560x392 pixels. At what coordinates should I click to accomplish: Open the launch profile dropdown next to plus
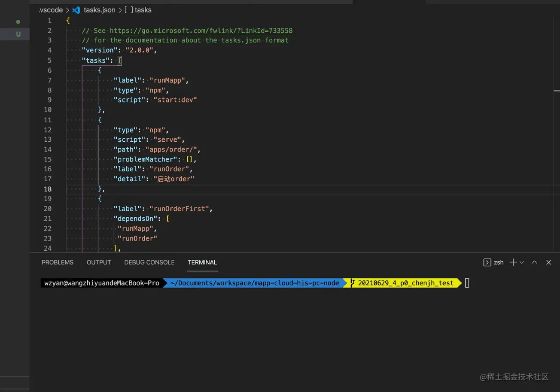[522, 262]
